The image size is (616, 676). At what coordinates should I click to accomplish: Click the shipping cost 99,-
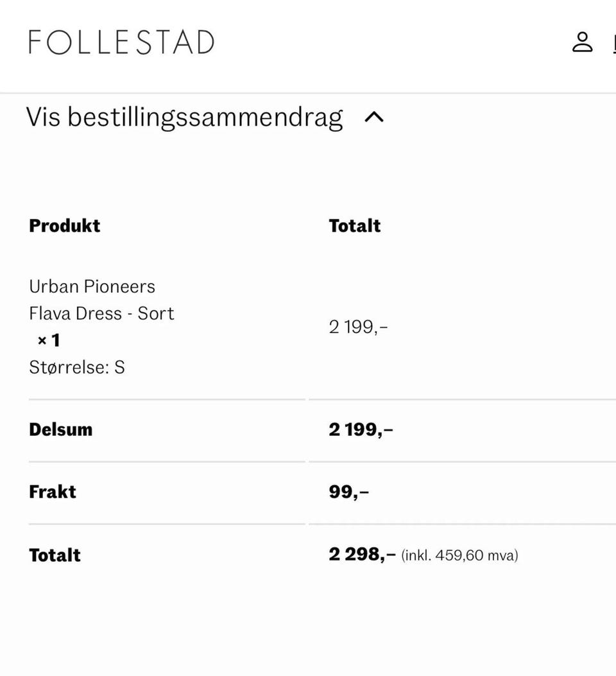(x=348, y=492)
